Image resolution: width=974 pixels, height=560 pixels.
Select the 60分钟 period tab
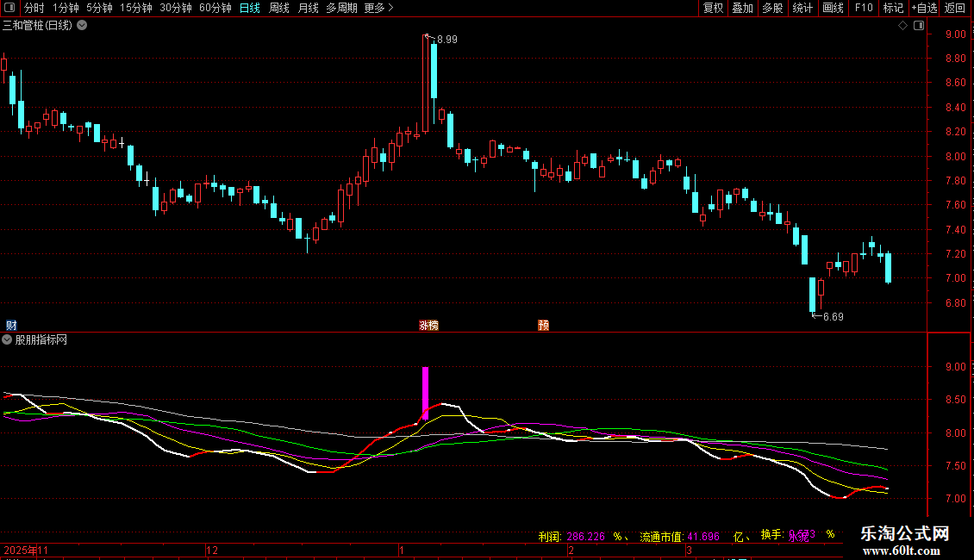pos(215,8)
